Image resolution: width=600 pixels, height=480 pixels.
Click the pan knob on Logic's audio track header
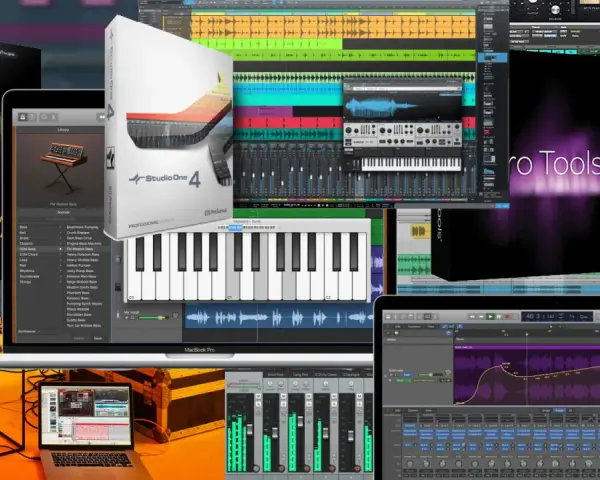point(448,372)
